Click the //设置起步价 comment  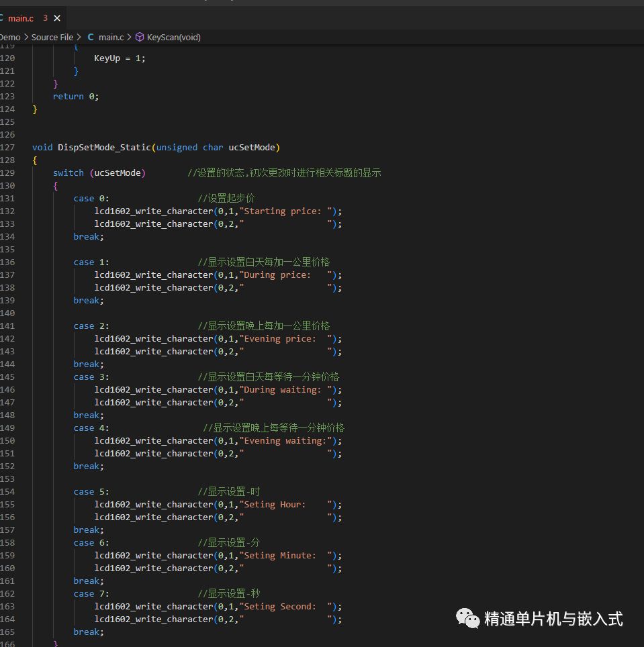click(x=226, y=199)
